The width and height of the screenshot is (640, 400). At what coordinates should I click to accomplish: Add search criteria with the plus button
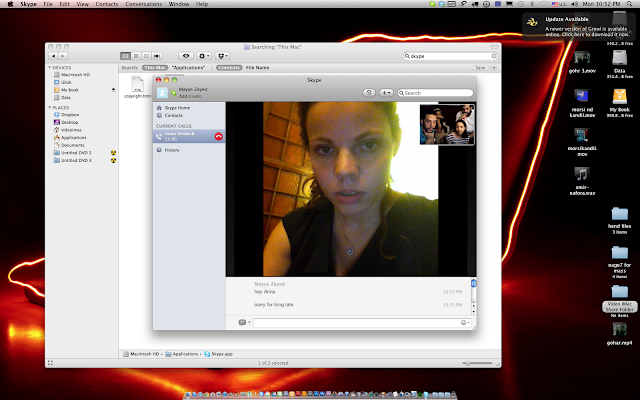(494, 68)
